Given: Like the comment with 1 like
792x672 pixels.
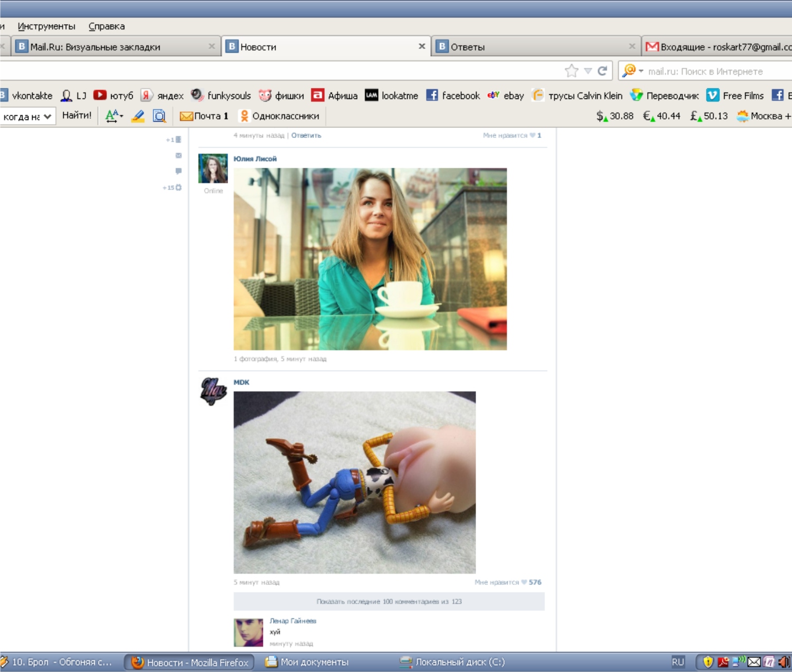Looking at the screenshot, I should [512, 135].
